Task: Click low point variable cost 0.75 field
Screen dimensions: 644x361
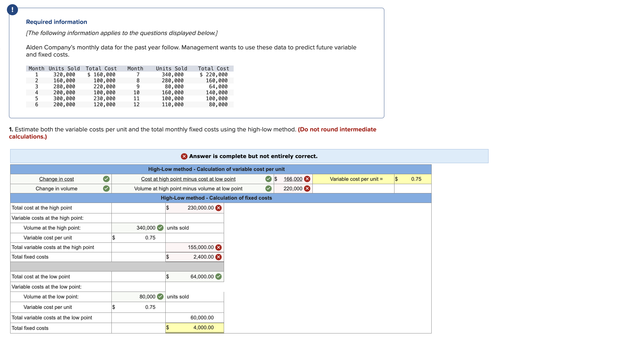Action: coord(150,307)
